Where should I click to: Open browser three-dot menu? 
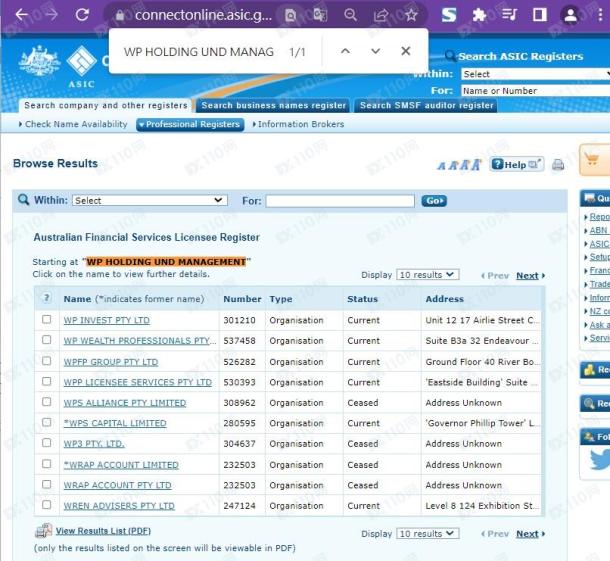[x=601, y=15]
